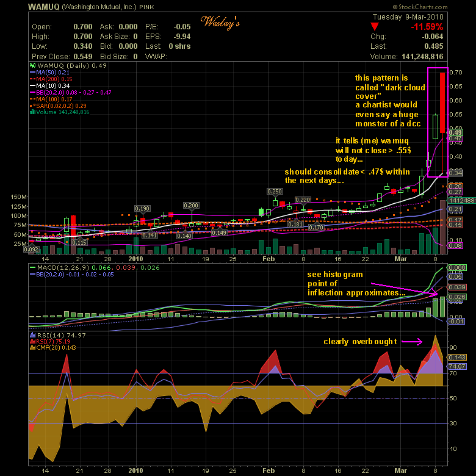
Task: Click the CMF(20) 0.143 legend entry
Action: point(53,348)
